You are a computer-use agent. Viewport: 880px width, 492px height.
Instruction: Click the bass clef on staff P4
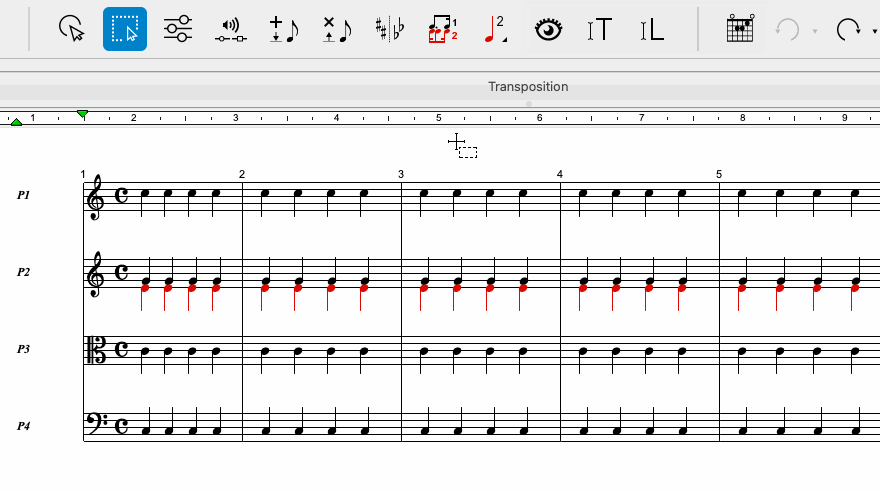(x=97, y=424)
